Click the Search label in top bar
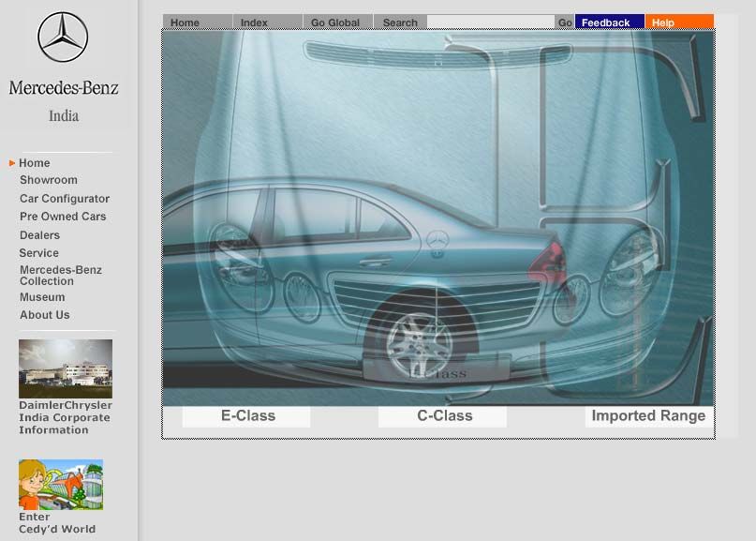This screenshot has width=756, height=541. click(400, 23)
